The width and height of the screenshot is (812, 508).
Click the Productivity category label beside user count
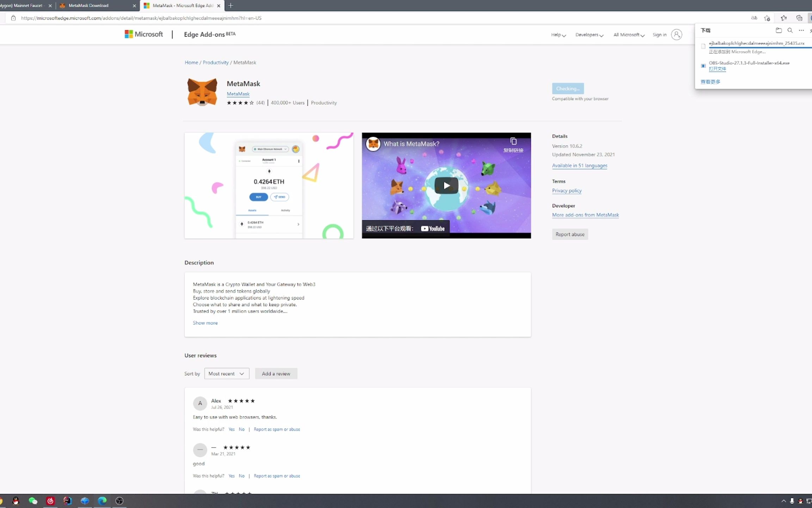pyautogui.click(x=324, y=103)
